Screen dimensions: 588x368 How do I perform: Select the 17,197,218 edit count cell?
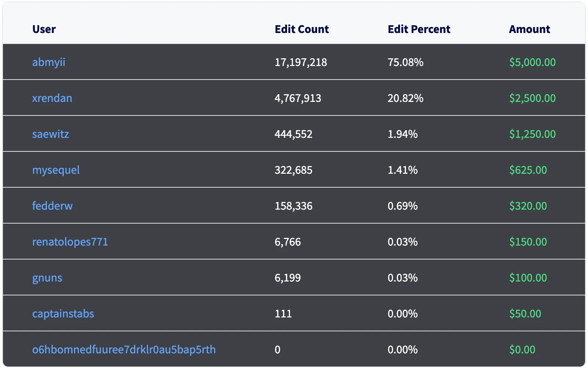coord(301,62)
